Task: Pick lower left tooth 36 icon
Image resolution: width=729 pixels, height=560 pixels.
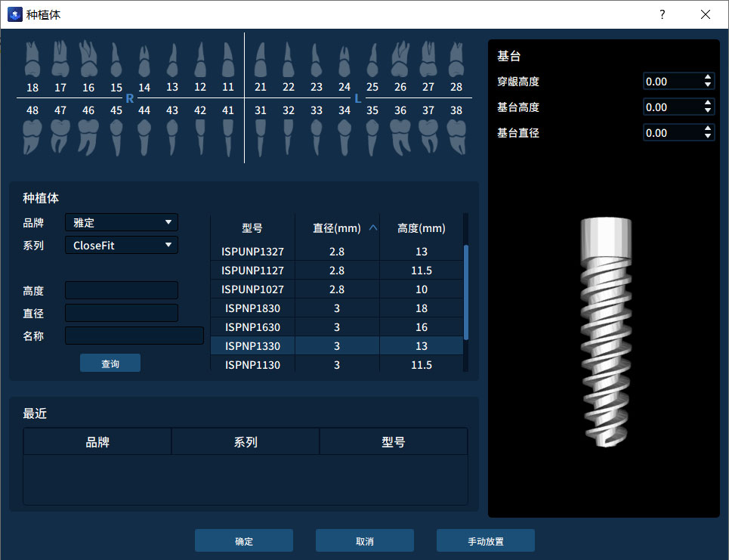Action: click(400, 137)
